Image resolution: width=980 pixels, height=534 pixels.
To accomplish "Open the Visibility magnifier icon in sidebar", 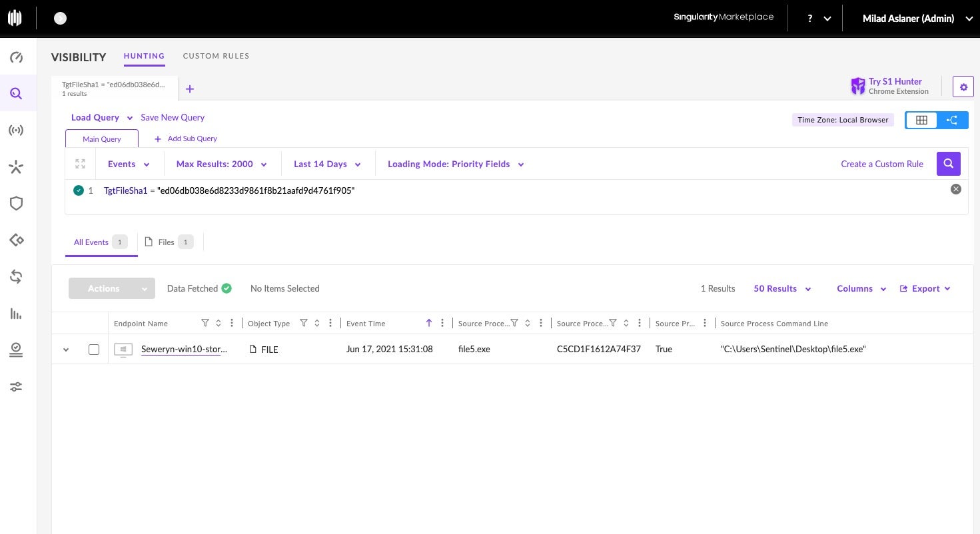I will pyautogui.click(x=17, y=93).
